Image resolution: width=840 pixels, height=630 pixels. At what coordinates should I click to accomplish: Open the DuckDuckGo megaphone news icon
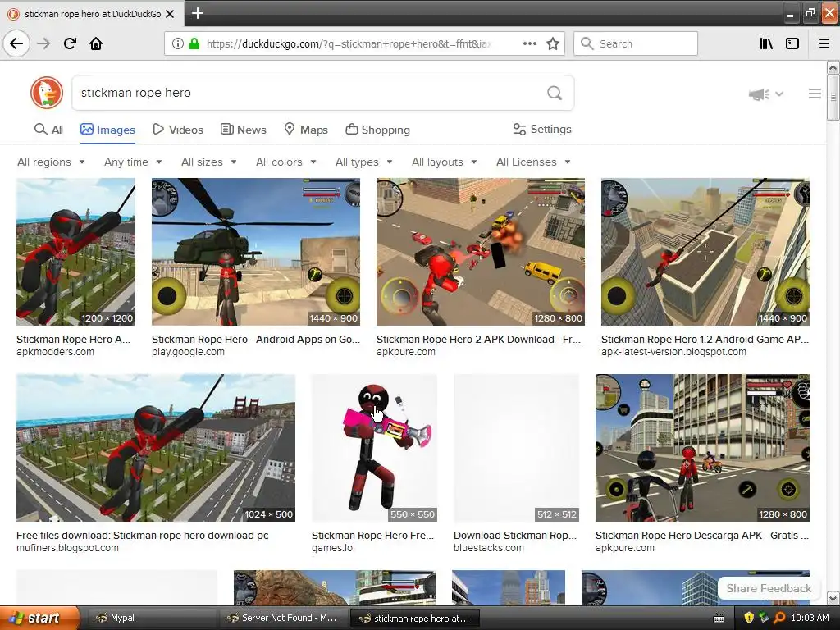[759, 94]
